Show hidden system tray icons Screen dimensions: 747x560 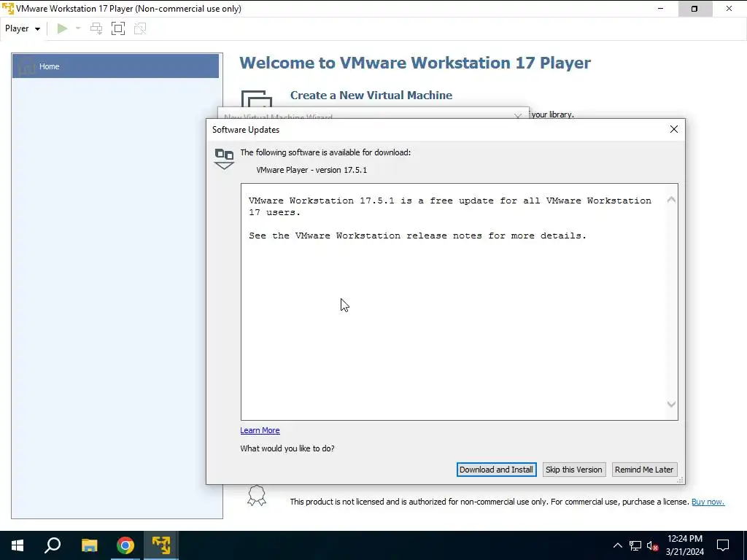tap(617, 545)
